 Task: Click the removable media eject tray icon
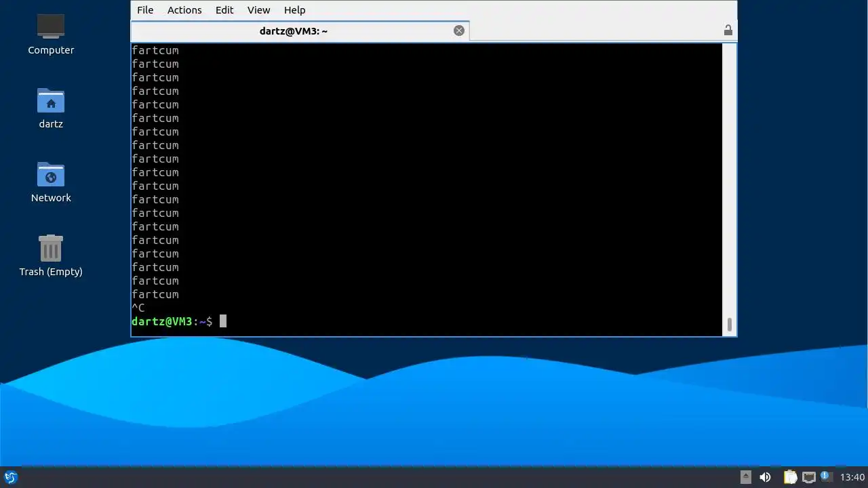point(746,477)
